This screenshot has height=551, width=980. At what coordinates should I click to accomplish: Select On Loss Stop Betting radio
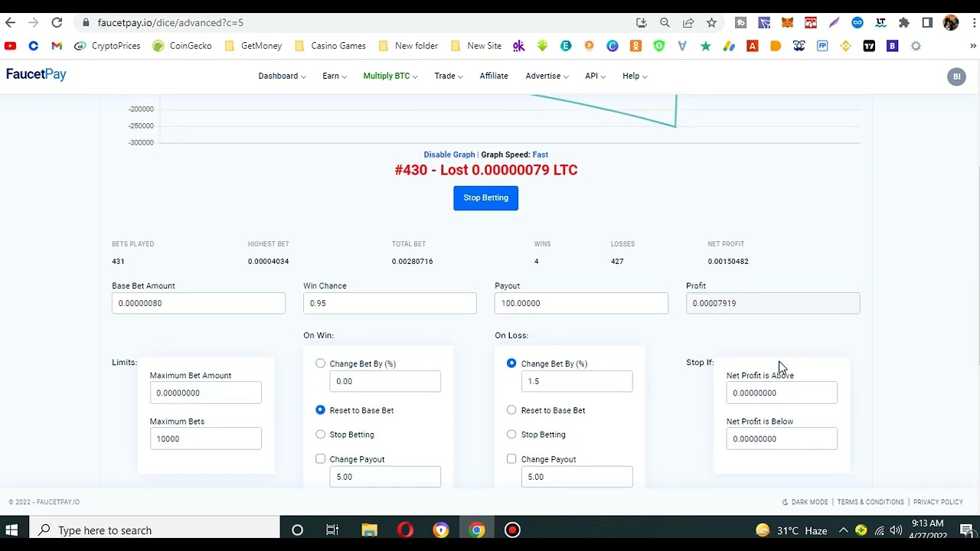[x=511, y=434]
